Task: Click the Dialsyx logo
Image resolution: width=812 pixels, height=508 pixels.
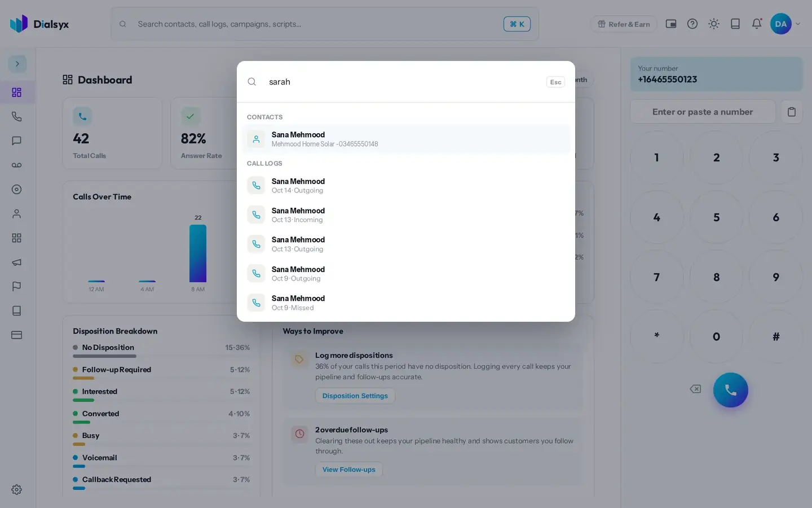Action: click(39, 24)
